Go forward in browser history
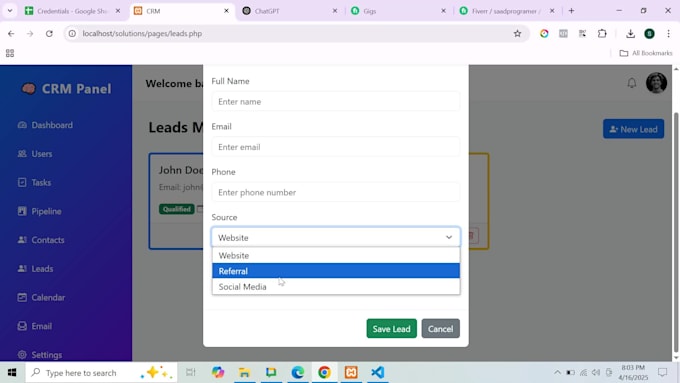The height and width of the screenshot is (383, 680). pyautogui.click(x=30, y=33)
